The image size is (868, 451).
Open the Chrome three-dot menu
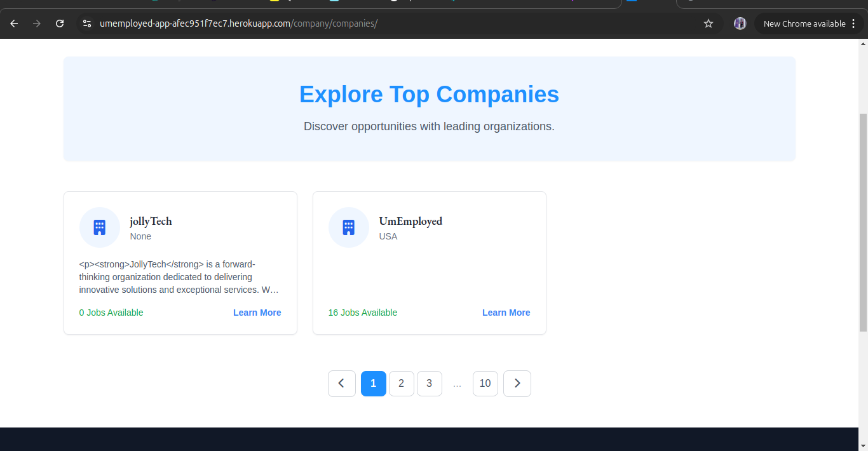pyautogui.click(x=853, y=24)
